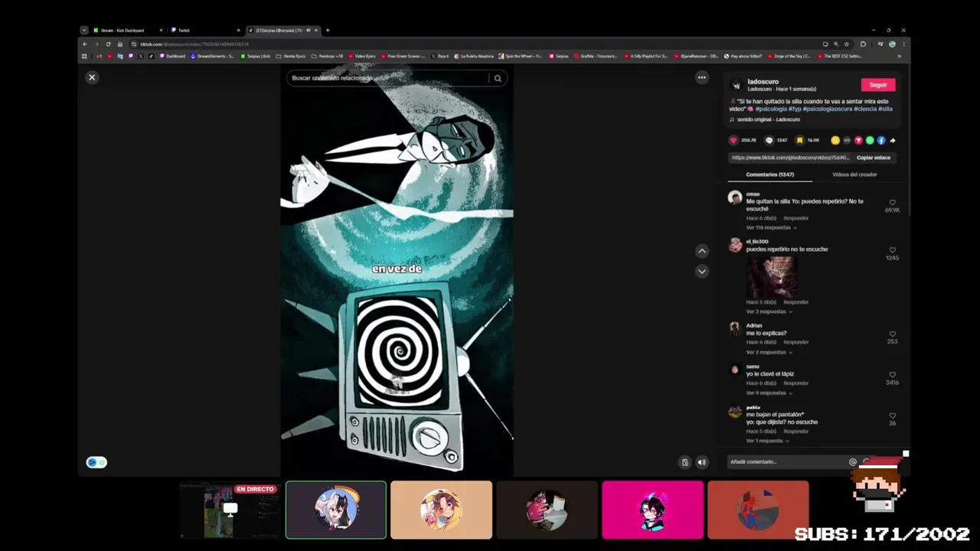Click the clipboard icon beside the speaker
Viewport: 980px width, 551px height.
point(685,462)
